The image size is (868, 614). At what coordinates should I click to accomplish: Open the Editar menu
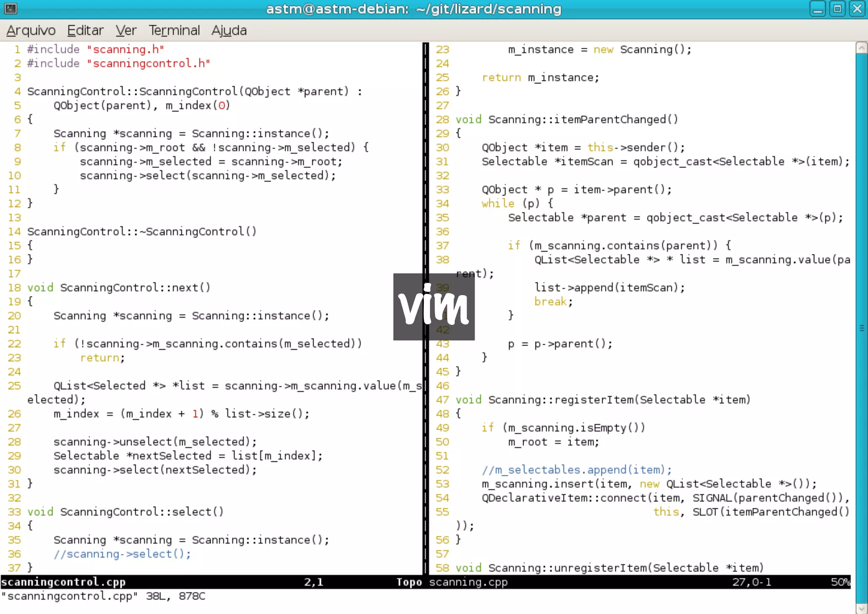point(85,31)
